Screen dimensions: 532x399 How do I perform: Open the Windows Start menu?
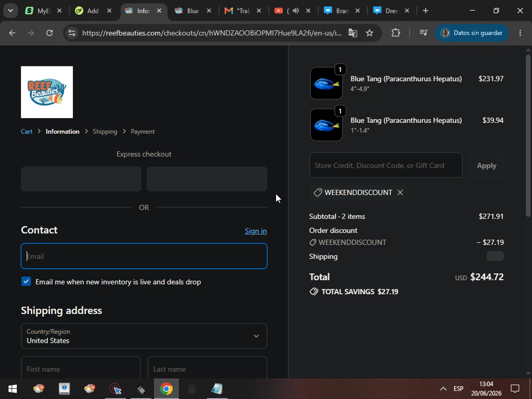[12, 389]
